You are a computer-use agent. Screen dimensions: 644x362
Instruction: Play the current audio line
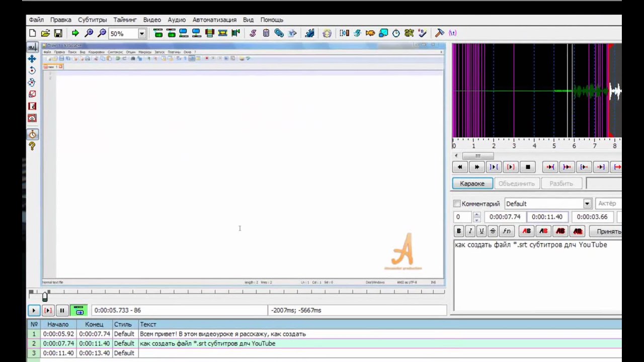(511, 167)
